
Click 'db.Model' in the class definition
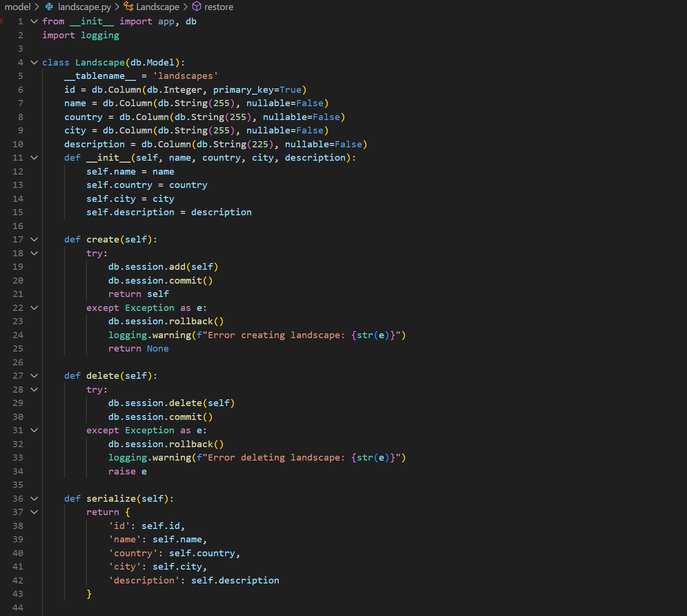153,62
